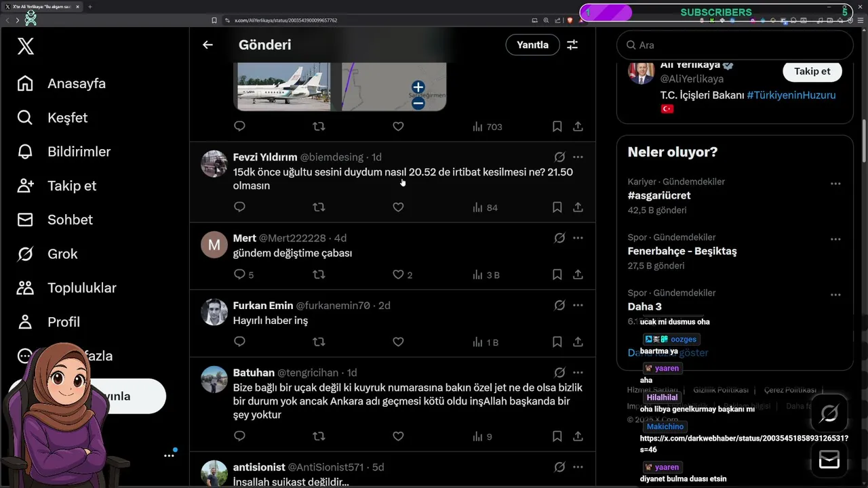The width and height of the screenshot is (868, 488).
Task: Open more menu on antisionist's post
Action: 578,467
